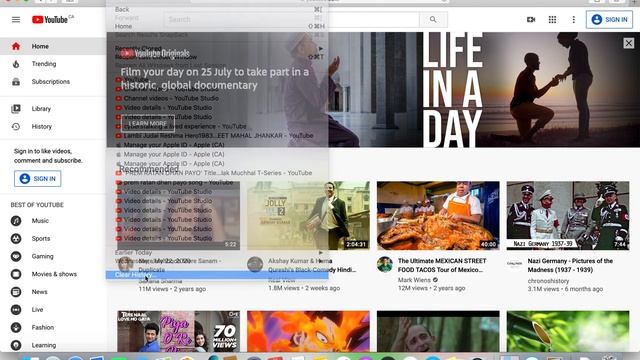Open the three-dot settings menu
Image resolution: width=640 pixels, height=360 pixels.
[573, 20]
